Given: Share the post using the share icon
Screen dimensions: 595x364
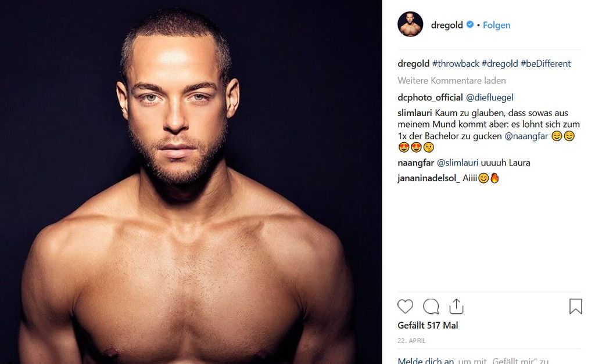Looking at the screenshot, I should (456, 307).
